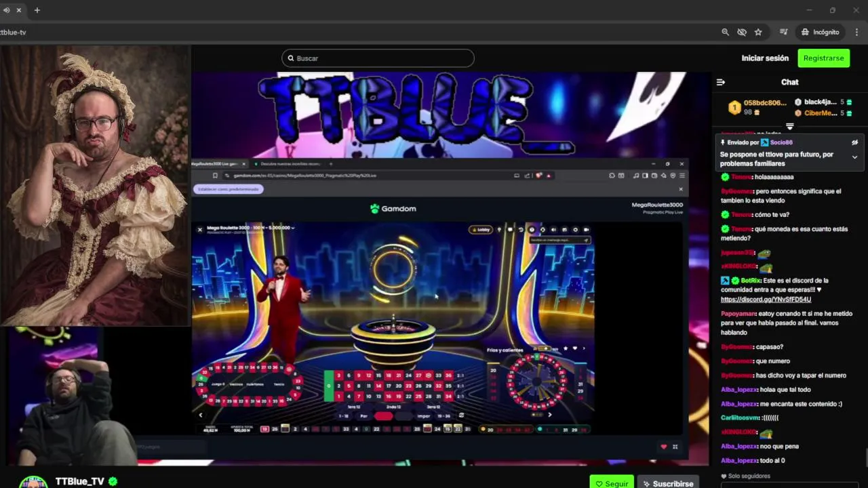868x488 pixels.
Task: Click the TTBlue_TV channel avatar
Action: (33, 482)
